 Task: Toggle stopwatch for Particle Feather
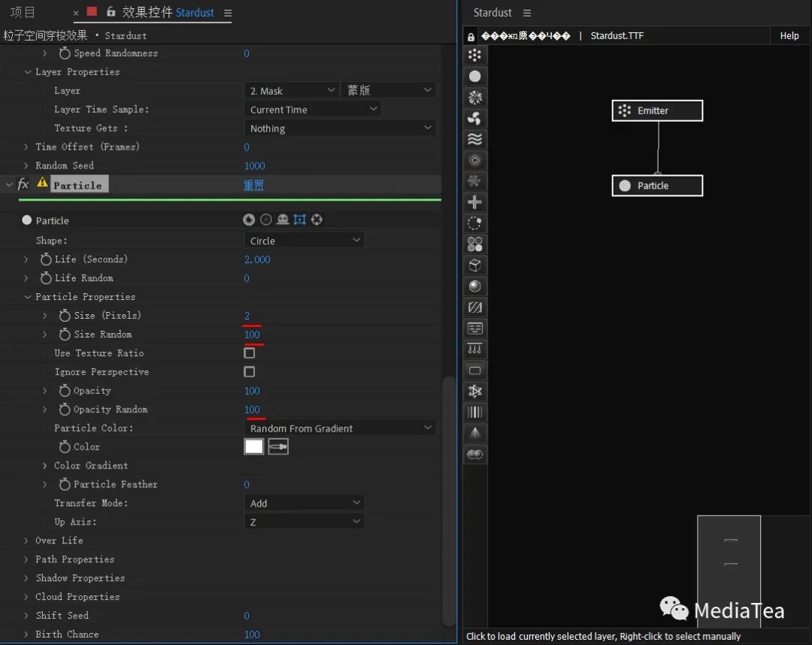65,484
